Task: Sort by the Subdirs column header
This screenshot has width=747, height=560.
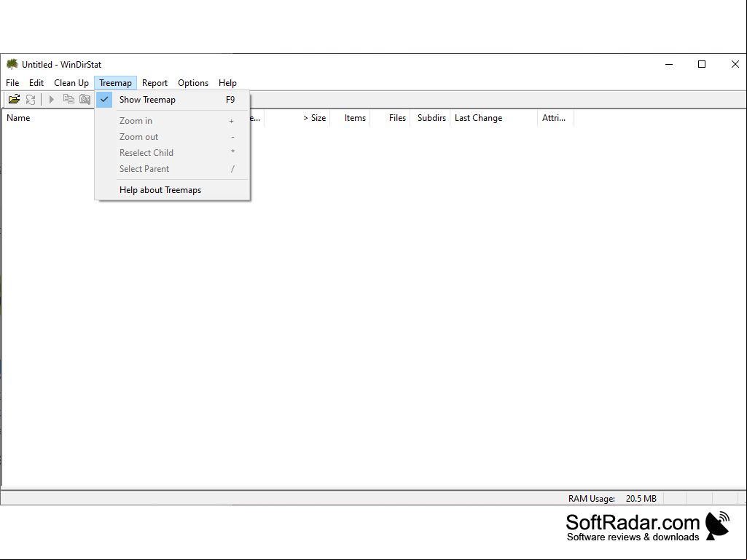Action: 430,118
